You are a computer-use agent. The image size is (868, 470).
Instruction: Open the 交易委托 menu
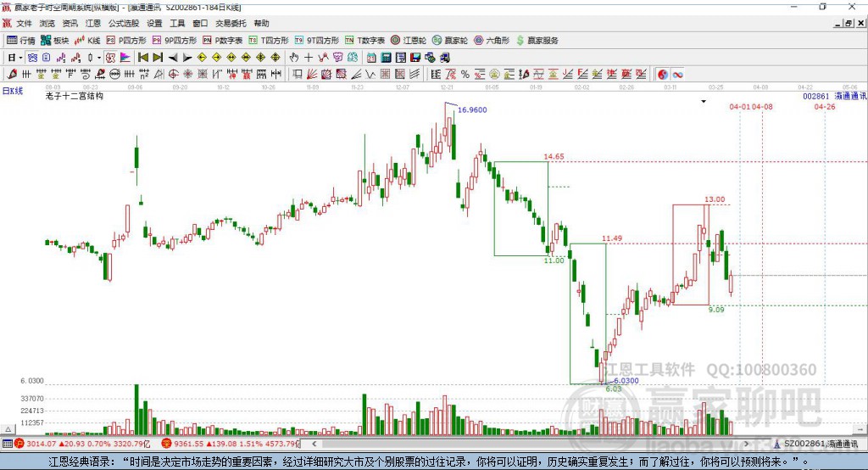231,23
